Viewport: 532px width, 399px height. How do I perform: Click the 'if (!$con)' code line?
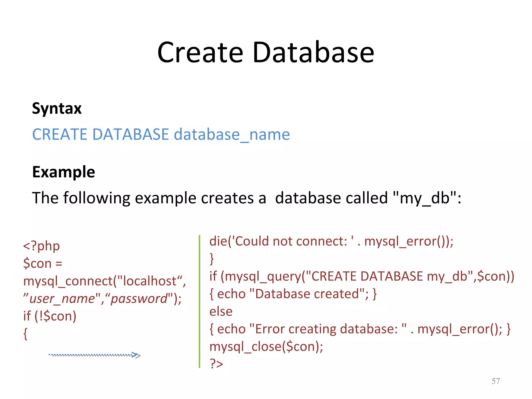[50, 316]
